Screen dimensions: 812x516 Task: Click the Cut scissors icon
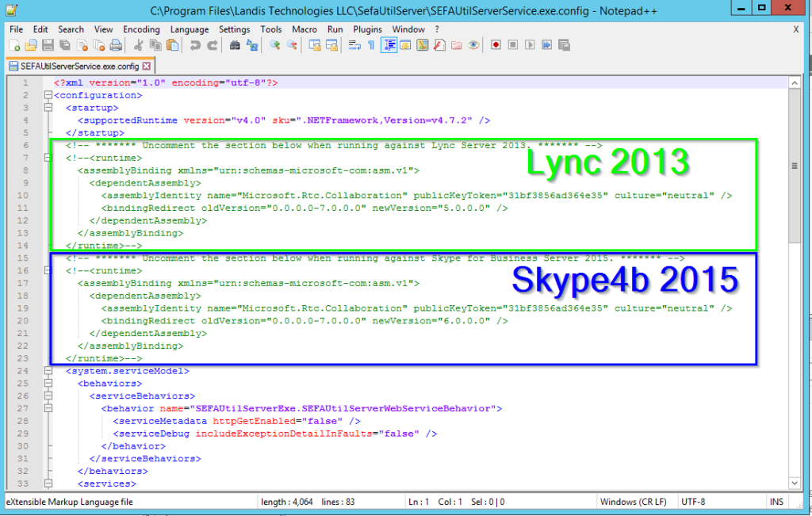(x=138, y=45)
